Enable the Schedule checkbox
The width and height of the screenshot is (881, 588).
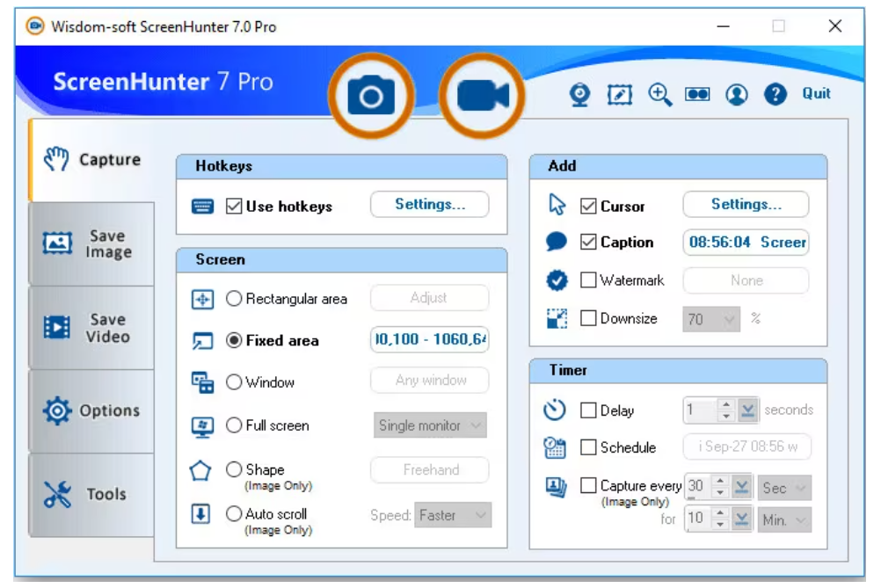coord(588,447)
